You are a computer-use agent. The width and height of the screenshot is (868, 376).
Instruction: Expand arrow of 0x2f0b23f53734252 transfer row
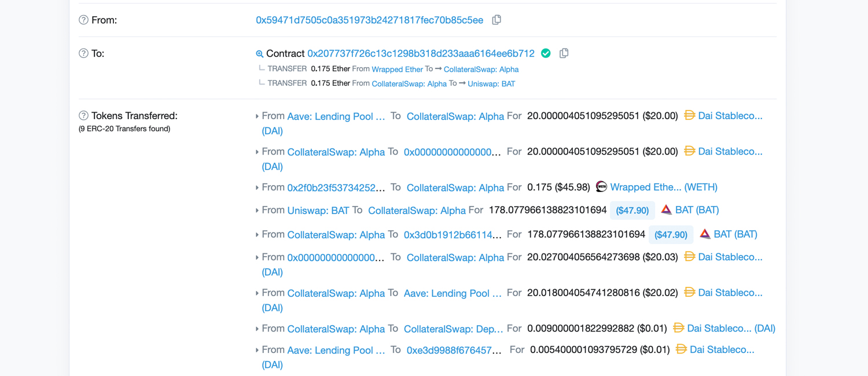point(257,188)
